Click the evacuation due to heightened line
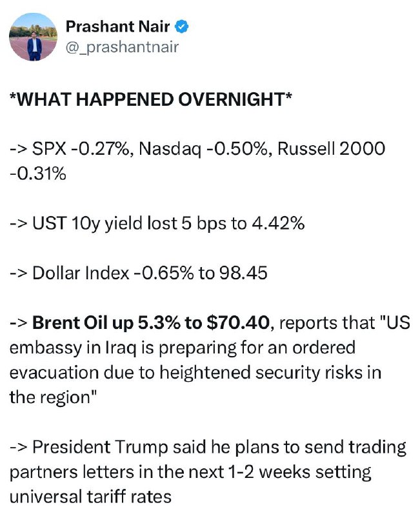 coord(195,373)
